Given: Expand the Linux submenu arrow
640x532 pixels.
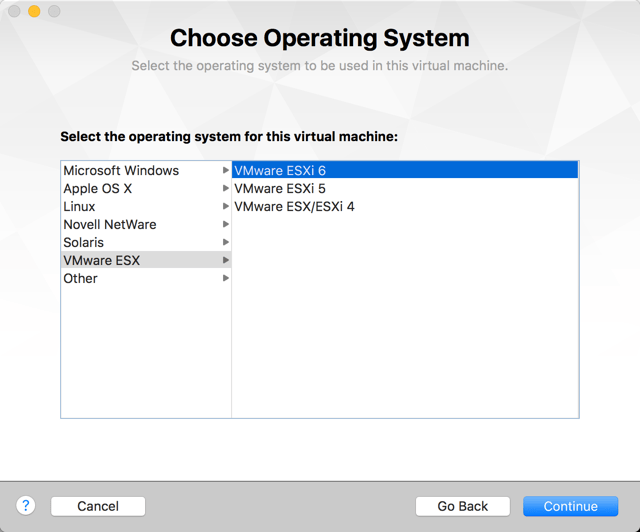Looking at the screenshot, I should 226,206.
